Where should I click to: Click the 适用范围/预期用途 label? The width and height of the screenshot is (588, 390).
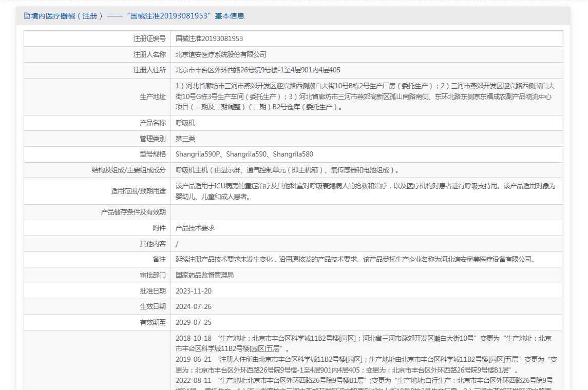click(x=138, y=191)
